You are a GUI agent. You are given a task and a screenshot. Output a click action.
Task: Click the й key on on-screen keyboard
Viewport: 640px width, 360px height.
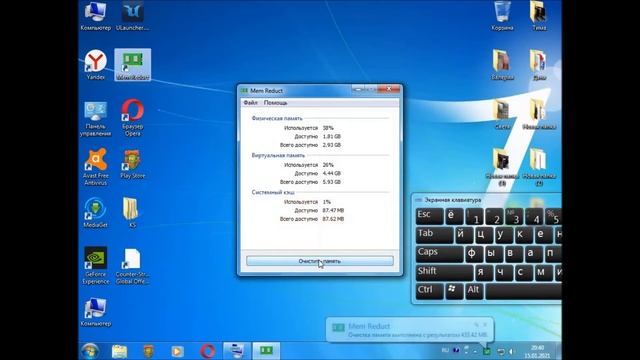pyautogui.click(x=464, y=235)
